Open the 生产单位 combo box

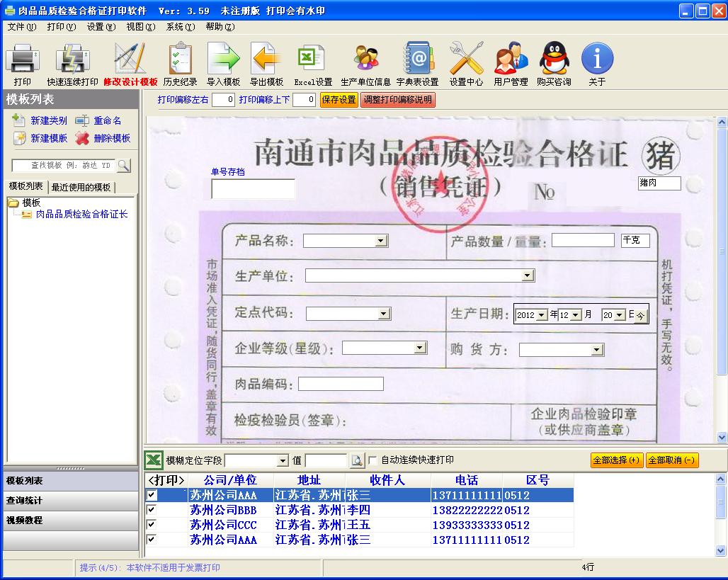(x=528, y=275)
